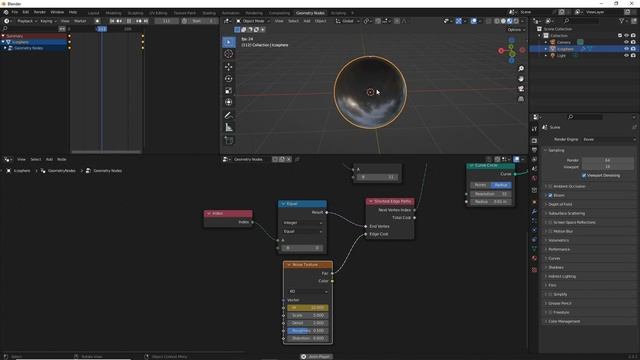640x360 pixels.
Task: Open the Render properties tab
Action: (534, 140)
